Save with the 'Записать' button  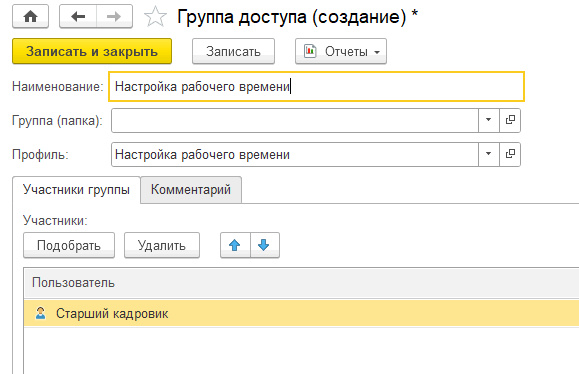[x=233, y=51]
